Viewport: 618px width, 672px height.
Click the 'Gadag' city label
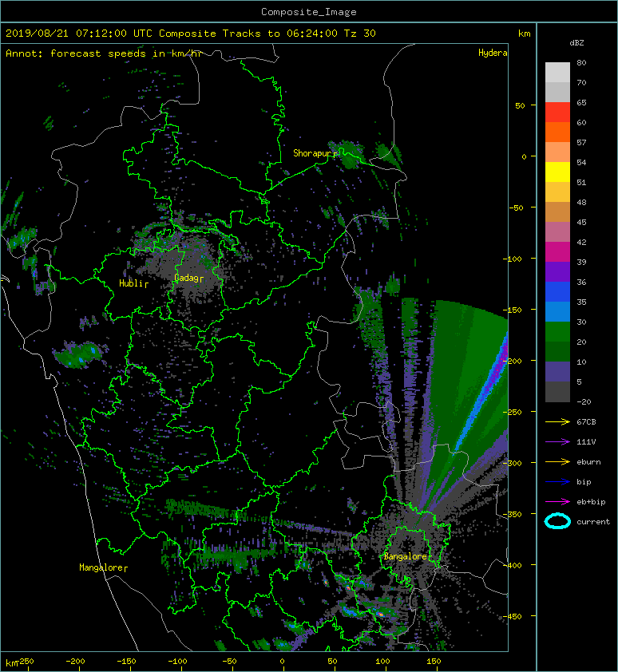point(186,278)
